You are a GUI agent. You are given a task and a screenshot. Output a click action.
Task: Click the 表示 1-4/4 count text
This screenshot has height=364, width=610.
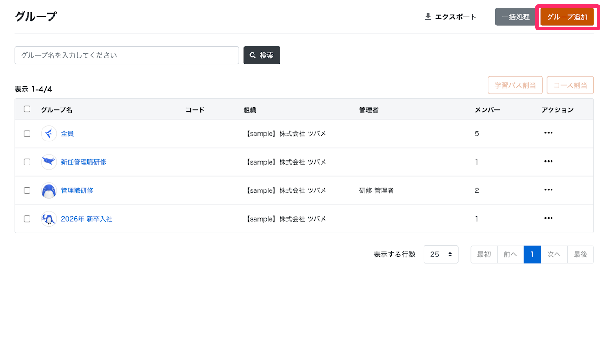tap(33, 89)
